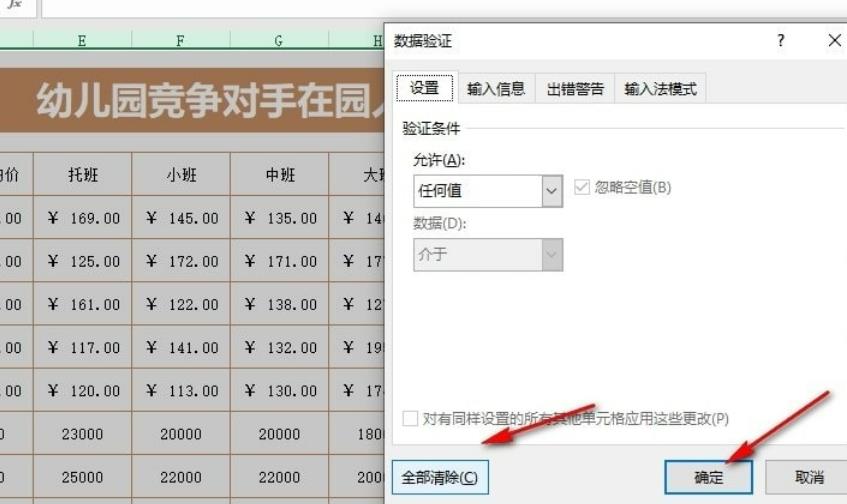This screenshot has height=504, width=847.
Task: Select the cell with ¥ 145.00
Action: click(180, 217)
